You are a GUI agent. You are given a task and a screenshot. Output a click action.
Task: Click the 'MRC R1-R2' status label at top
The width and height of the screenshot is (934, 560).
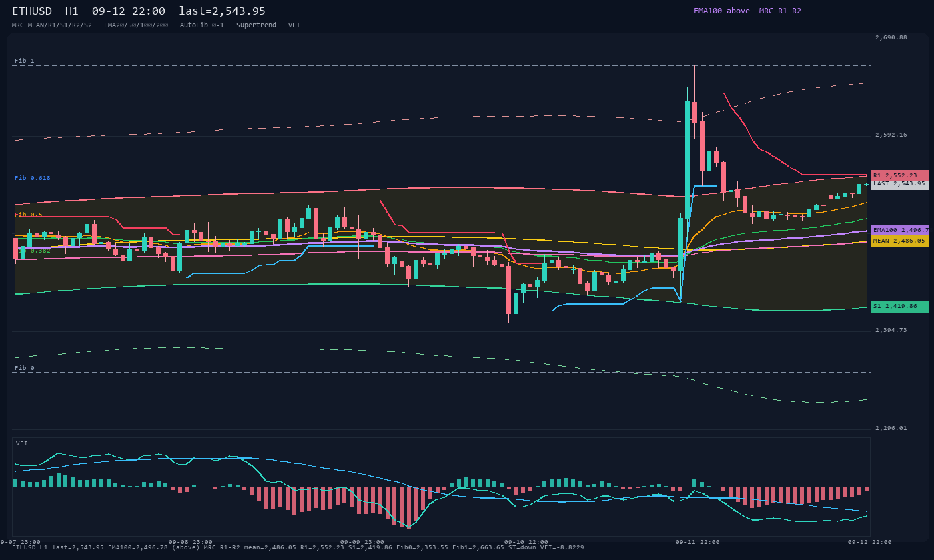pyautogui.click(x=780, y=11)
